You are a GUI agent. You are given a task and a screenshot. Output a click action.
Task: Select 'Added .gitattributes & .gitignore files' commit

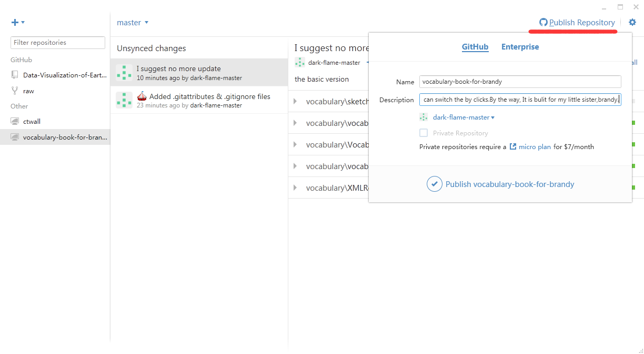click(199, 100)
